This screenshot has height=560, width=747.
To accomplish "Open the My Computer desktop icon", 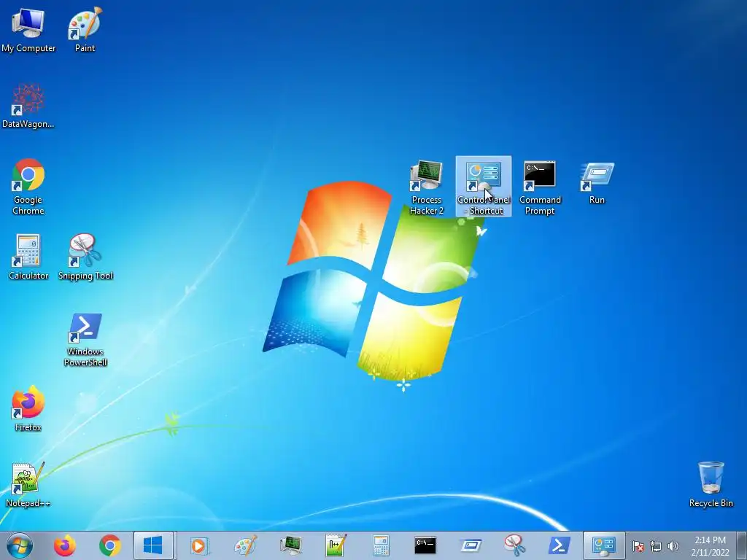I will tap(28, 29).
